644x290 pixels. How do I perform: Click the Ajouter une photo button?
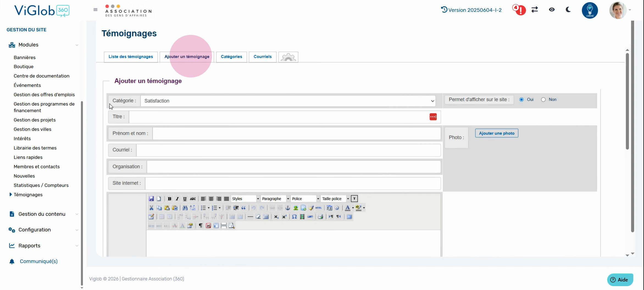point(497,133)
